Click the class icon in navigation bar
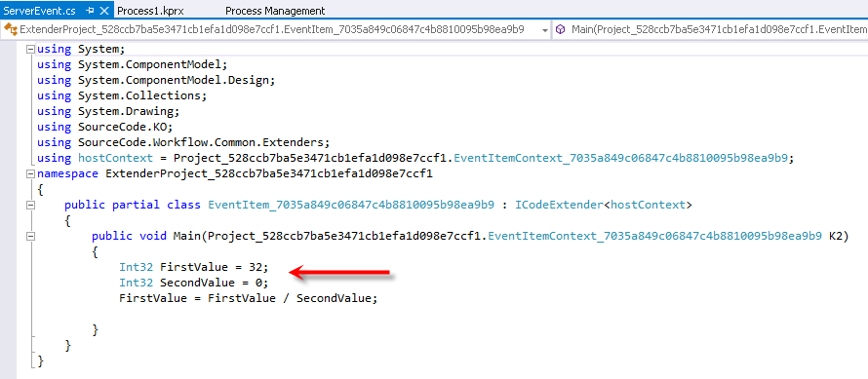The image size is (868, 379). [11, 30]
